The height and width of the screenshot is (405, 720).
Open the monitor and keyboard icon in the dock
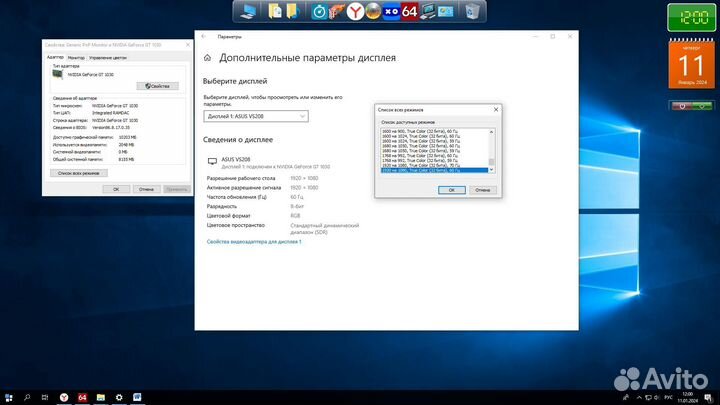click(428, 11)
